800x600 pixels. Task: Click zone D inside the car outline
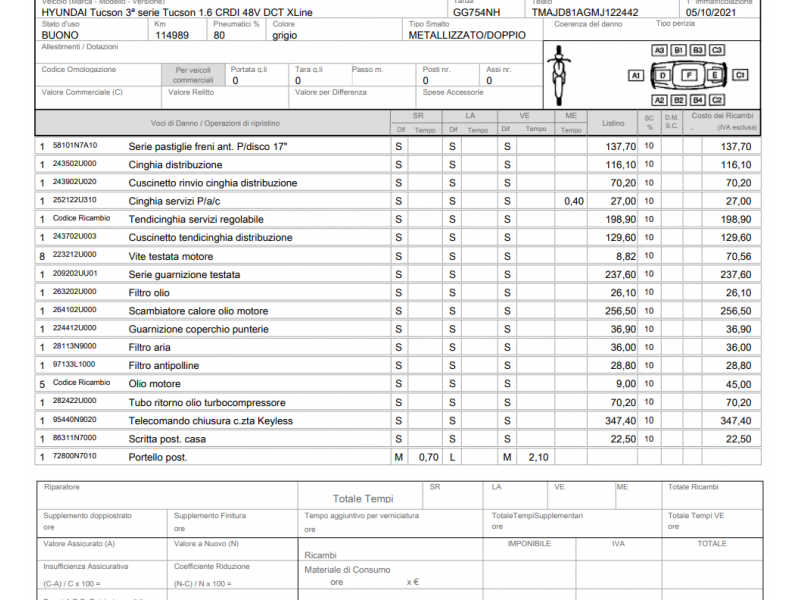click(663, 76)
